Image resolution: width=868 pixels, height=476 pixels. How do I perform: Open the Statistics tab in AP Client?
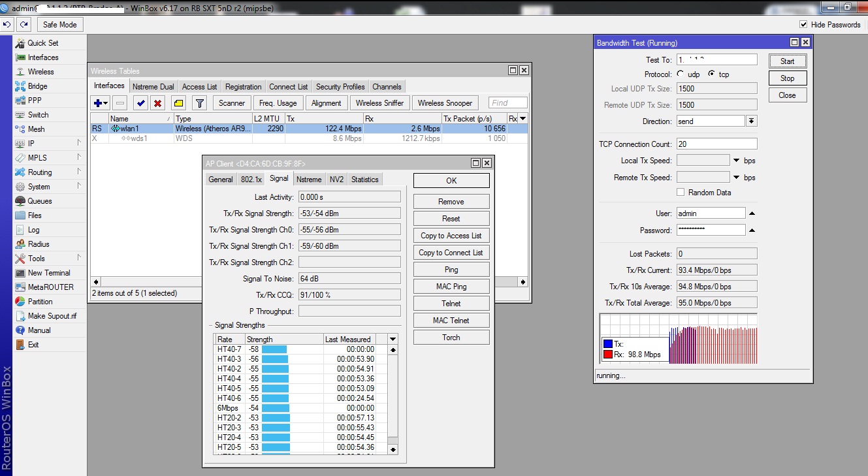[364, 180]
